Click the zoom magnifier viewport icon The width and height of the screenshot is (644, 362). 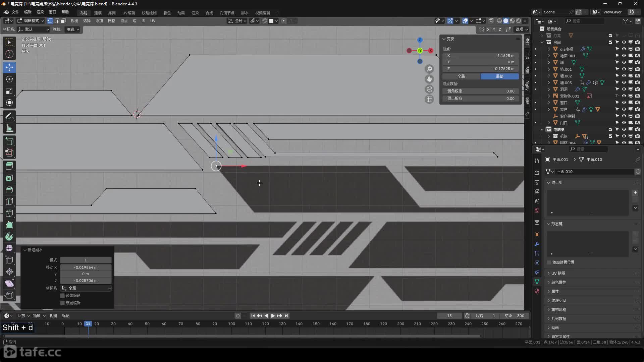click(429, 69)
